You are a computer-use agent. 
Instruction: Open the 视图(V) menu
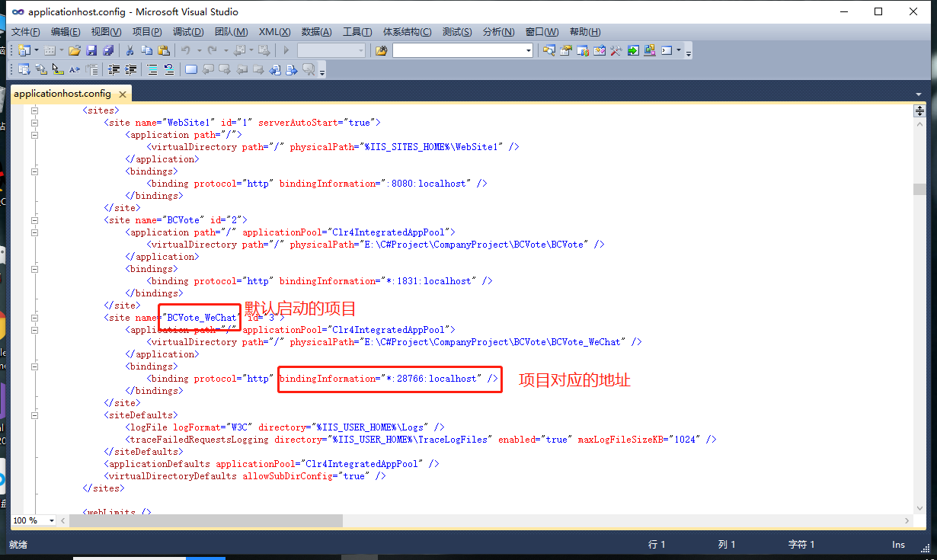click(106, 32)
